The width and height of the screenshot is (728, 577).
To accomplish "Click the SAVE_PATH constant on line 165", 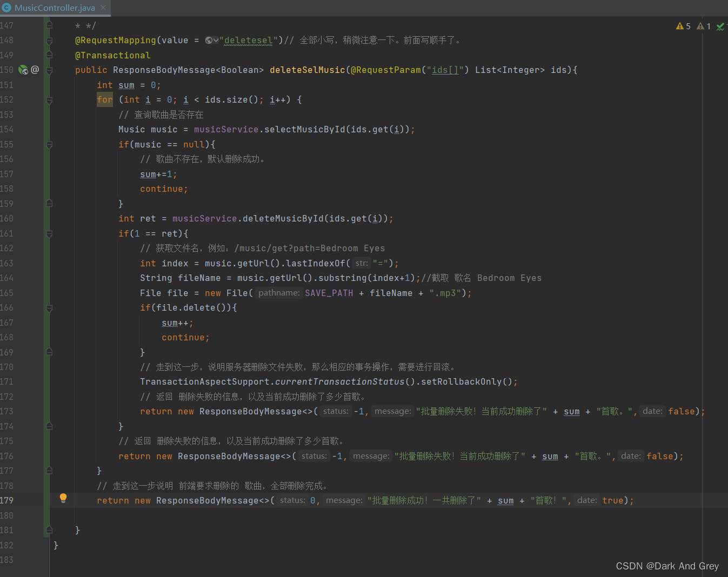I will point(329,293).
